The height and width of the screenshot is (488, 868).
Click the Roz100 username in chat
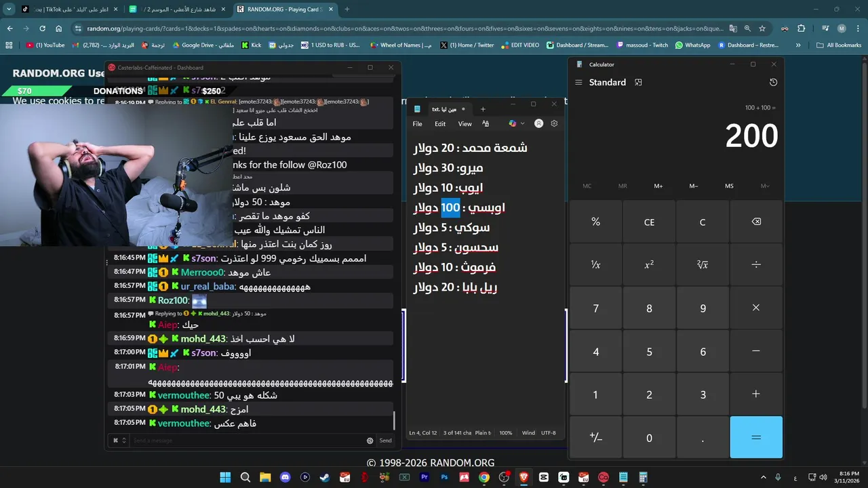tap(173, 300)
